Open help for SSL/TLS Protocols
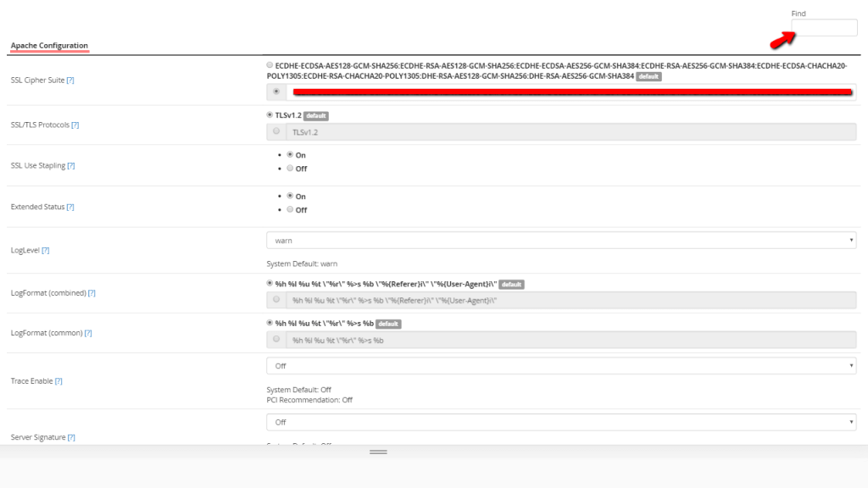The image size is (868, 488). [x=75, y=125]
